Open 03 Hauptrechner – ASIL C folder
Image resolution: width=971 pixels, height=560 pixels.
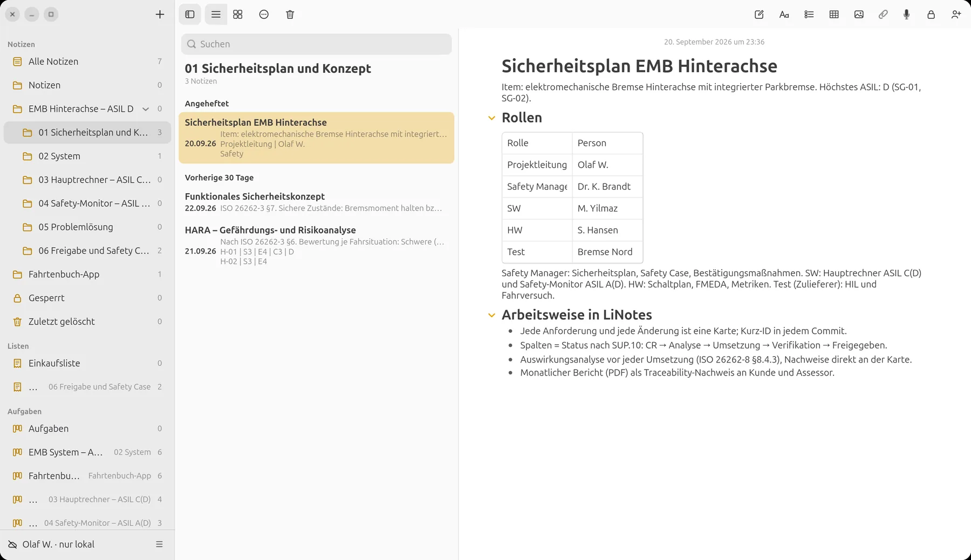(87, 180)
